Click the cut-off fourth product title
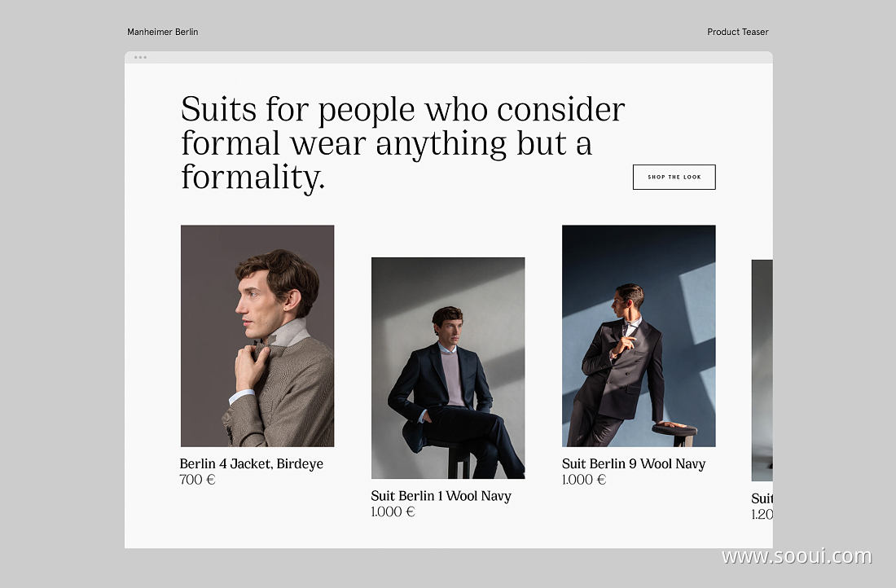The image size is (896, 588). point(762,498)
